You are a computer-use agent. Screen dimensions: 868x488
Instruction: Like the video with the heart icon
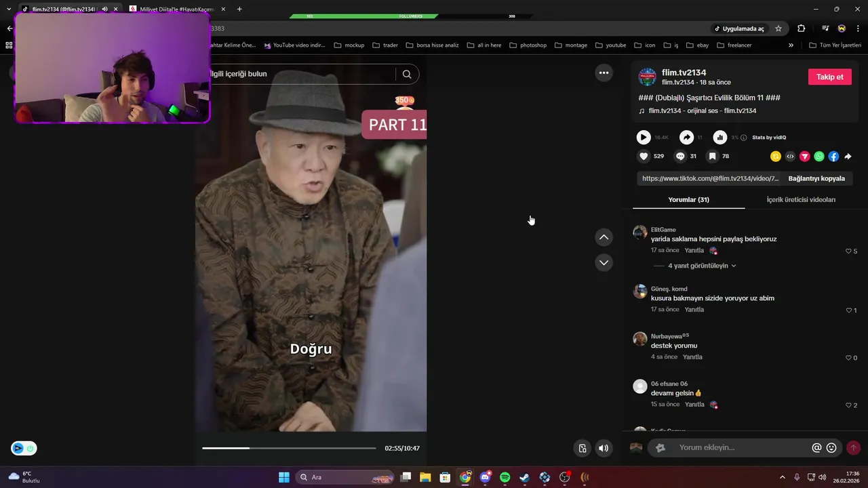pos(644,156)
